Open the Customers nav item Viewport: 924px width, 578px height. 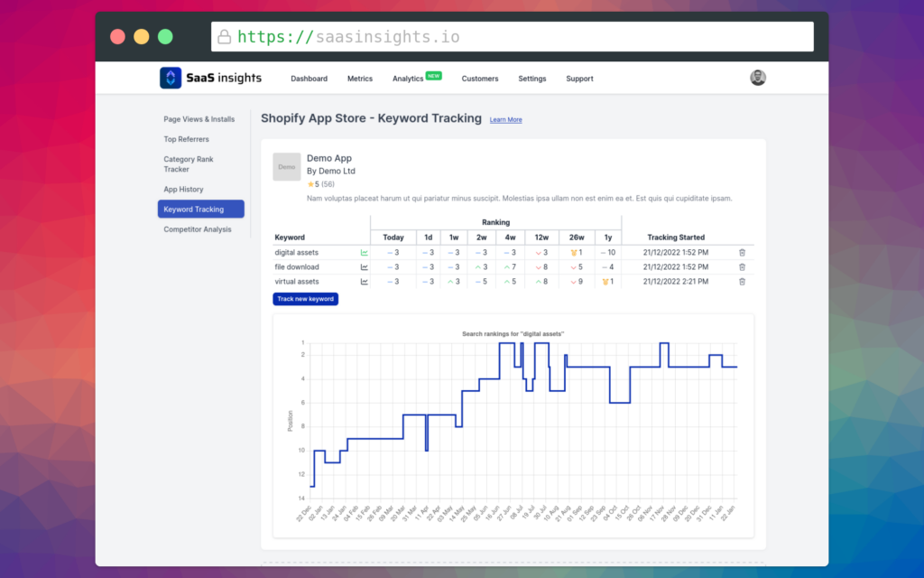[480, 79]
